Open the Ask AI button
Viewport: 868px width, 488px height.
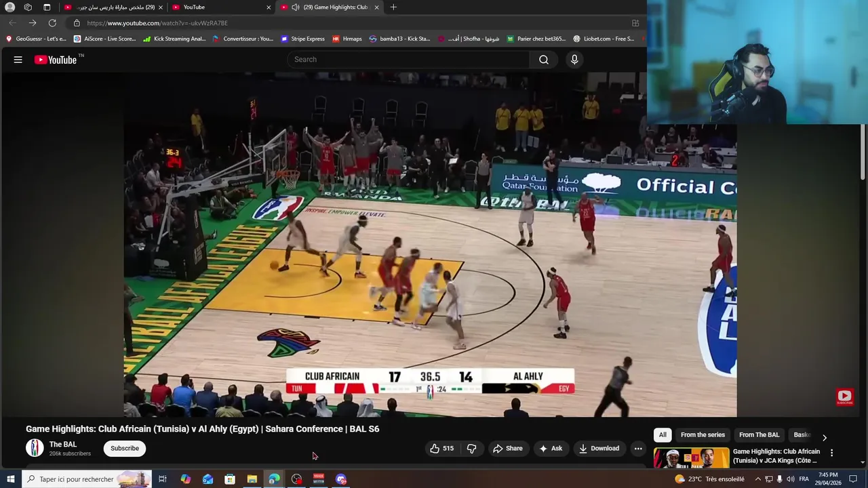[x=551, y=448]
